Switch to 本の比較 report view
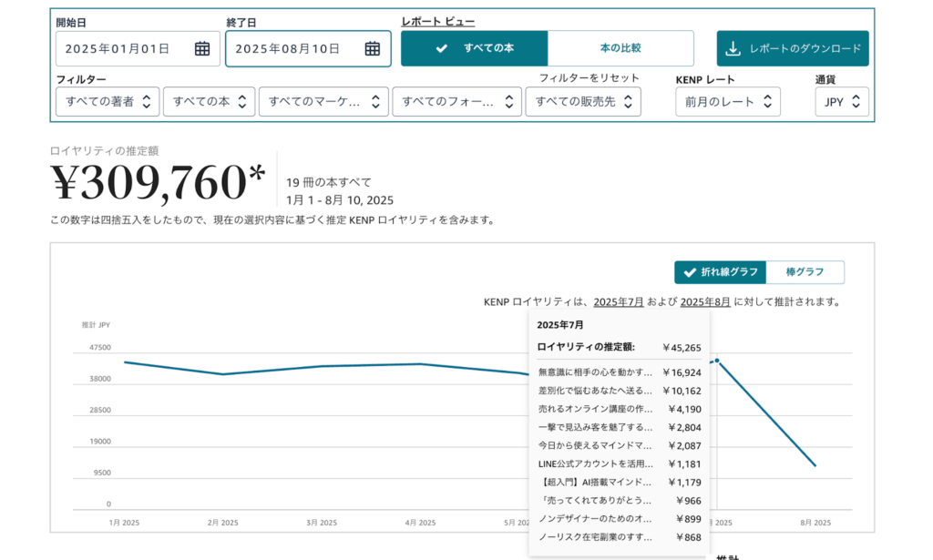The height and width of the screenshot is (560, 933). coord(620,48)
